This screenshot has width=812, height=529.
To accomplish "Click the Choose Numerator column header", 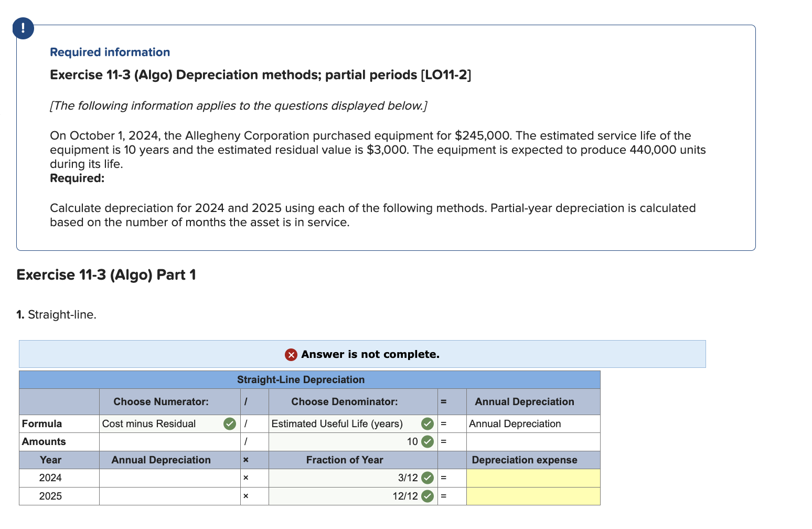I will pyautogui.click(x=161, y=401).
